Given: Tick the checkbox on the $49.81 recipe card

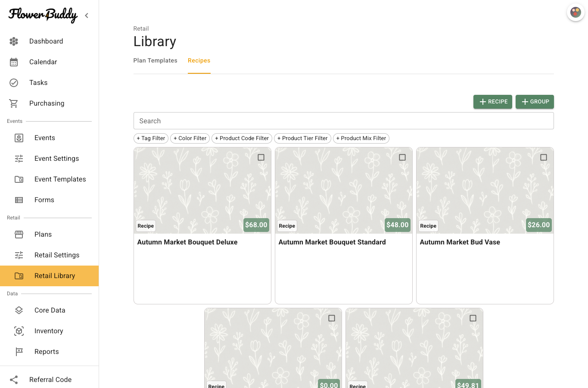Looking at the screenshot, I should coord(473,318).
